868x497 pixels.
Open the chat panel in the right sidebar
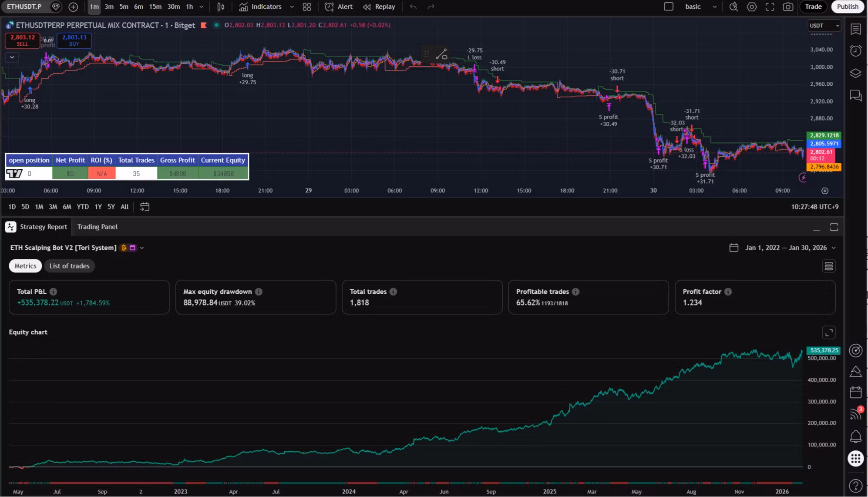click(855, 96)
